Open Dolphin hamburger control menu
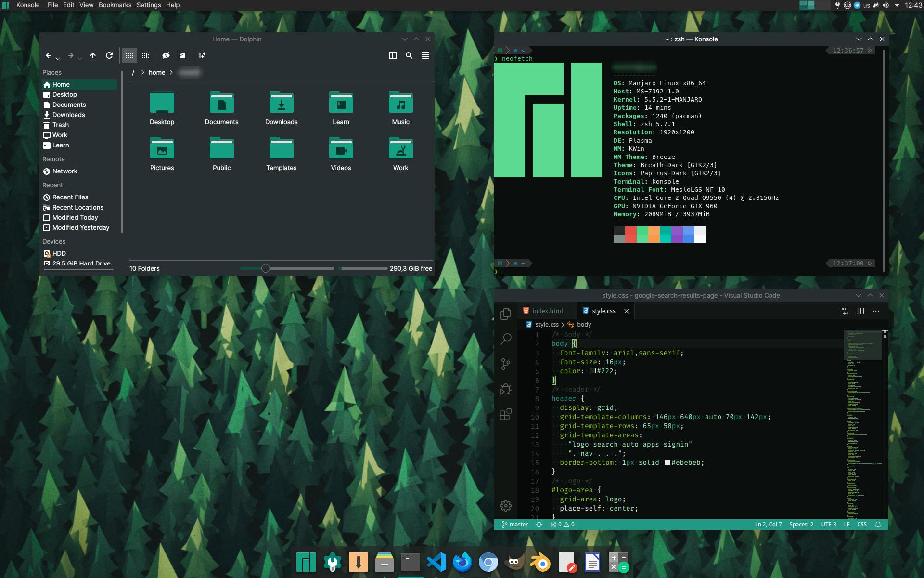This screenshot has width=924, height=578. (425, 55)
